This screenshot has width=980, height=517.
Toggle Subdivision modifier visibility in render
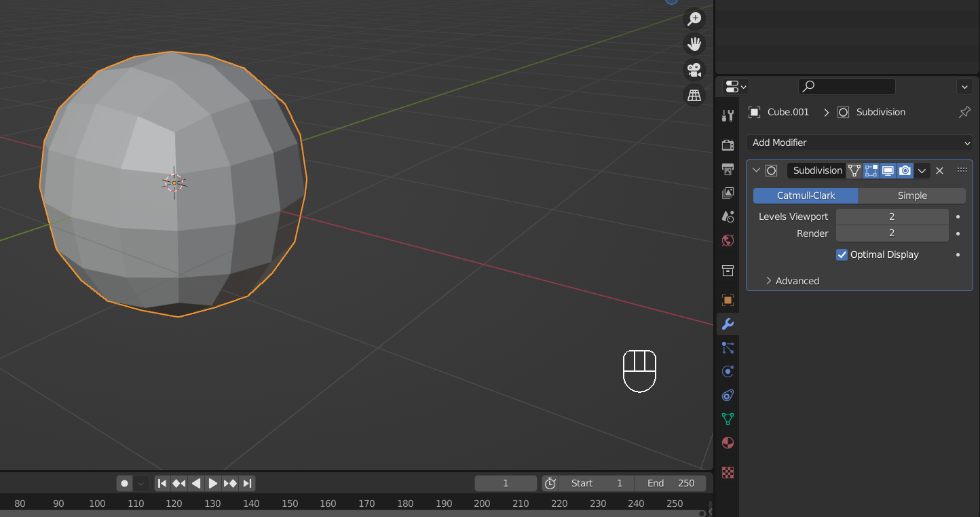pos(905,171)
